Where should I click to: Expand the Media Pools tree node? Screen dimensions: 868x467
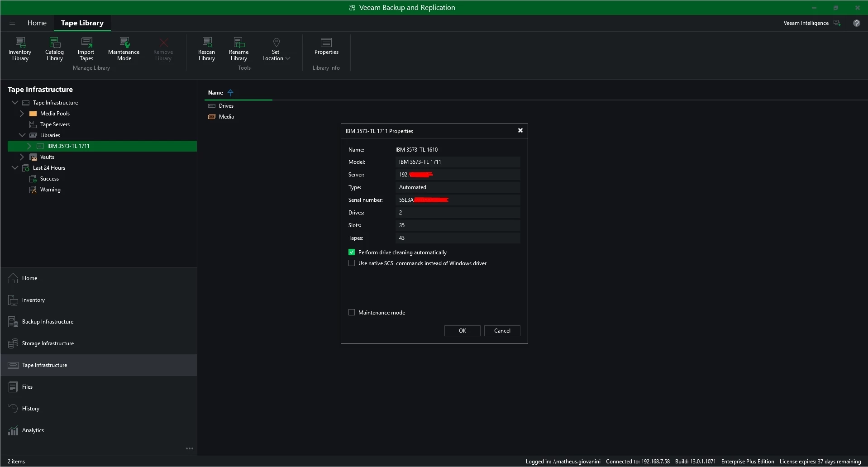(22, 114)
